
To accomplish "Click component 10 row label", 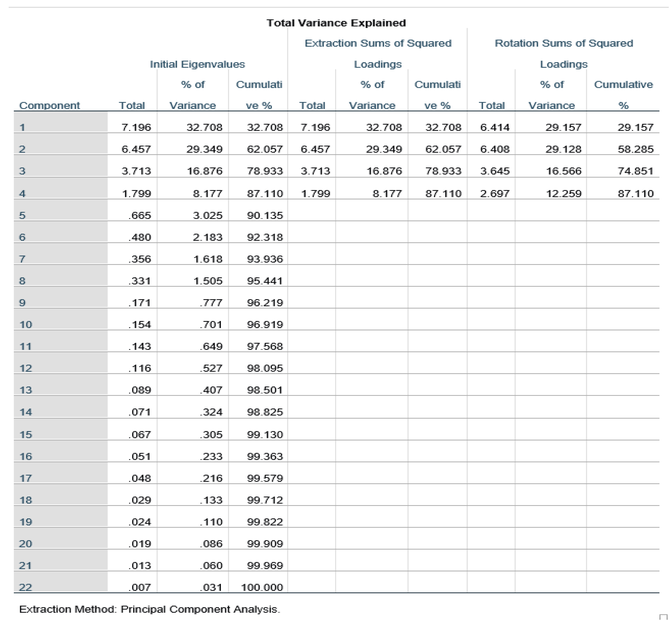I will click(25, 325).
